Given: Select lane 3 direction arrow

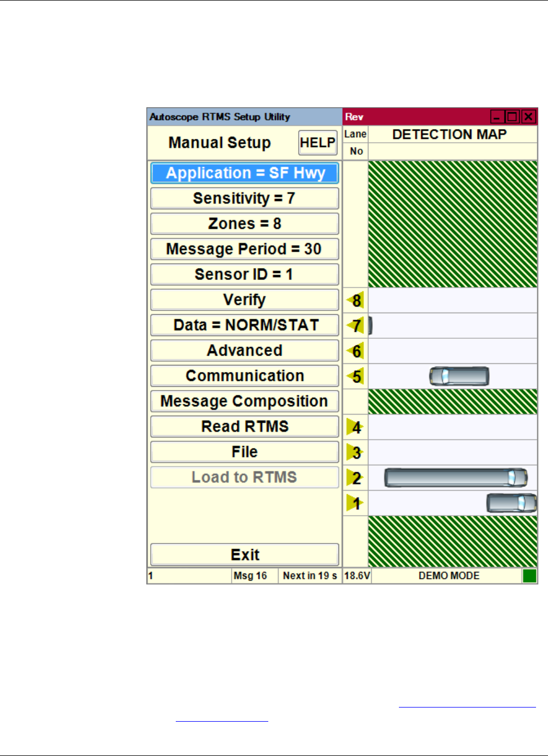Looking at the screenshot, I should point(355,453).
